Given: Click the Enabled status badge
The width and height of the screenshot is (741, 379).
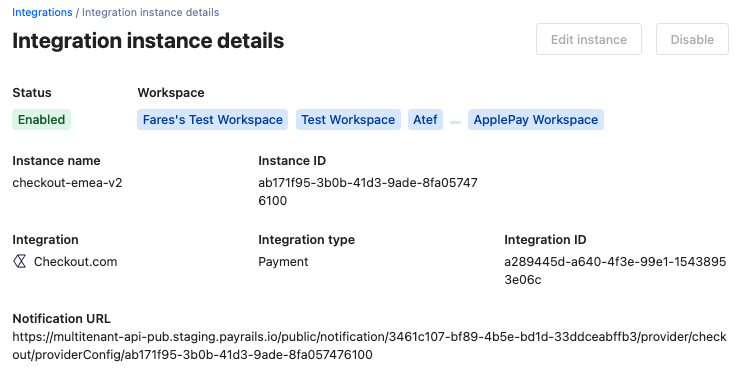Looking at the screenshot, I should [42, 120].
